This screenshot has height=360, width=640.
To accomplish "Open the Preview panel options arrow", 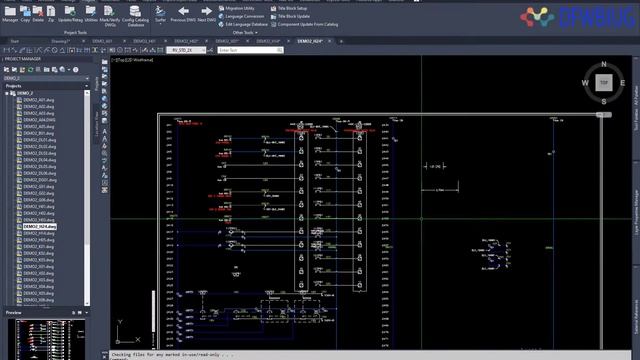I will click(86, 313).
